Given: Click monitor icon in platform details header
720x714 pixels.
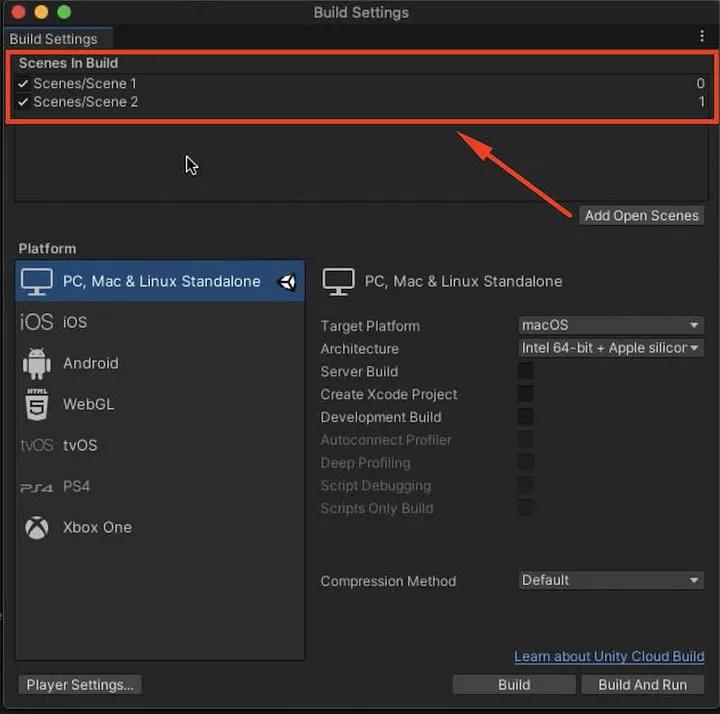Looking at the screenshot, I should 338,281.
